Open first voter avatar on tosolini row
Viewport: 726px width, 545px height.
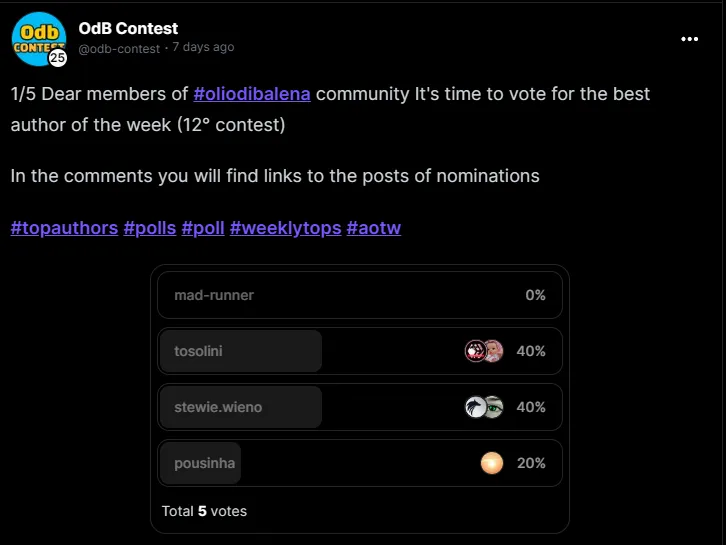pyautogui.click(x=475, y=351)
